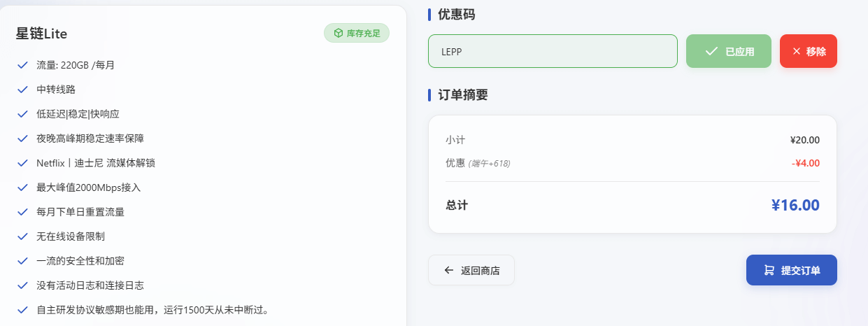Click checkmark beside 没有活动日志和连接日志

click(22, 285)
